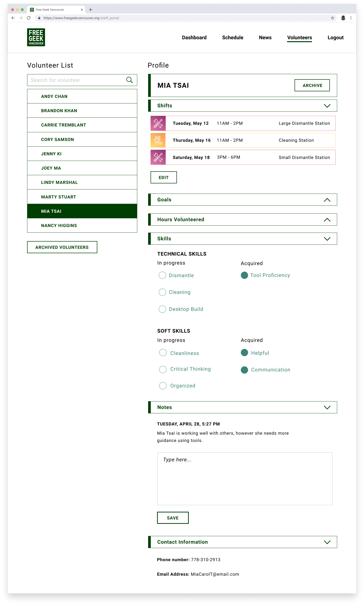Click the search magnifier icon

[x=129, y=80]
